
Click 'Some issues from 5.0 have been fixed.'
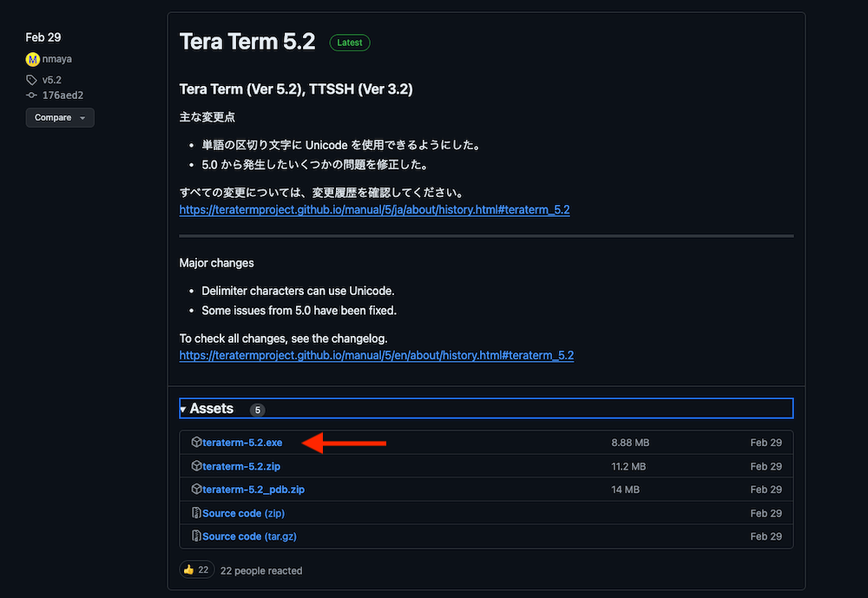point(299,311)
